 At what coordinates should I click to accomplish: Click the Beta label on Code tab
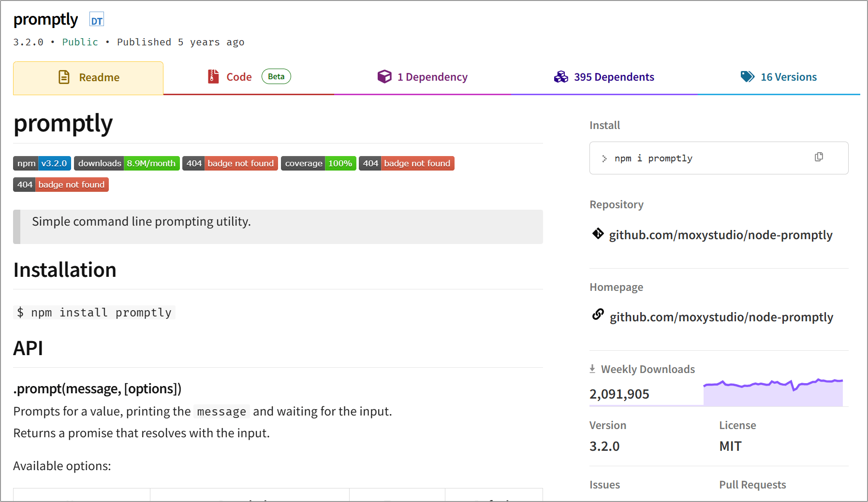276,76
